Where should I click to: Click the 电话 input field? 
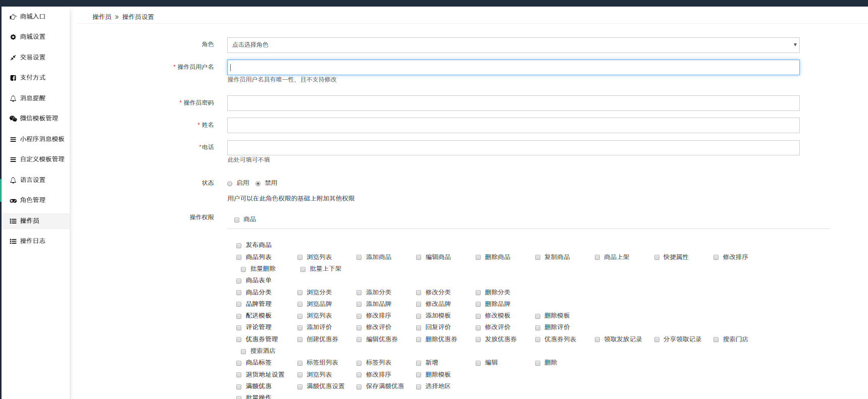click(513, 148)
